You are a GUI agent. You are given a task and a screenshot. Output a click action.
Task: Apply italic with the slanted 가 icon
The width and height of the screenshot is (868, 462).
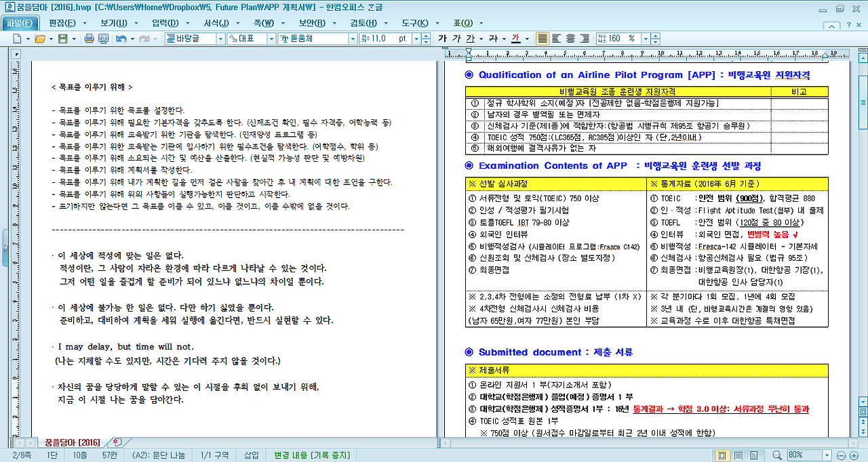pyautogui.click(x=456, y=39)
